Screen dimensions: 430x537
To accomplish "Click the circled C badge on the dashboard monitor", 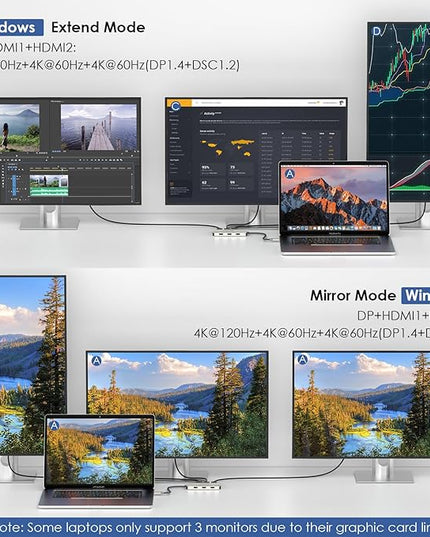I will pyautogui.click(x=175, y=106).
